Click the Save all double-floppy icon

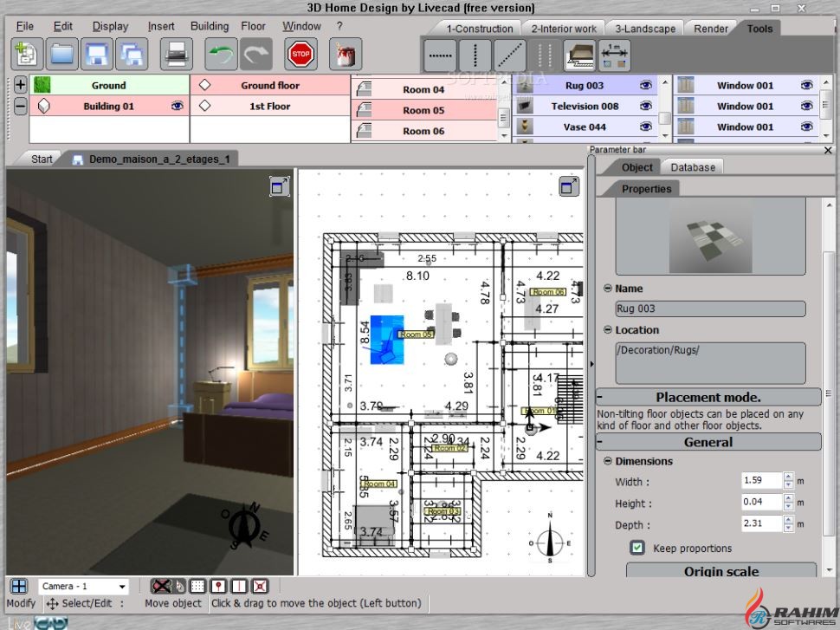click(132, 54)
